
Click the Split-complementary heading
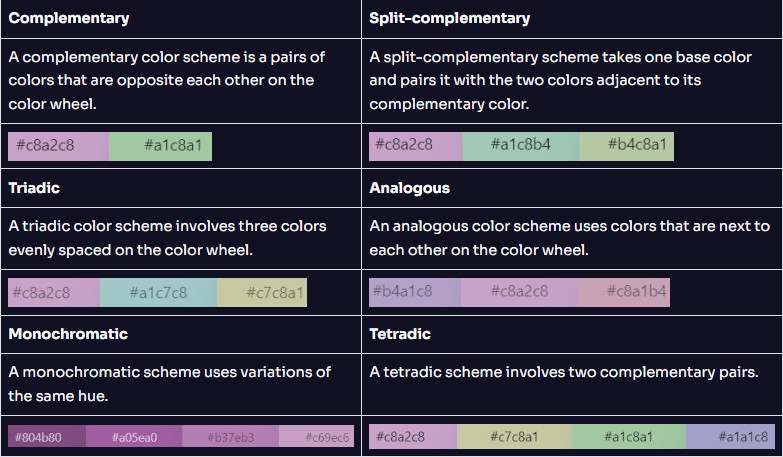tap(449, 18)
